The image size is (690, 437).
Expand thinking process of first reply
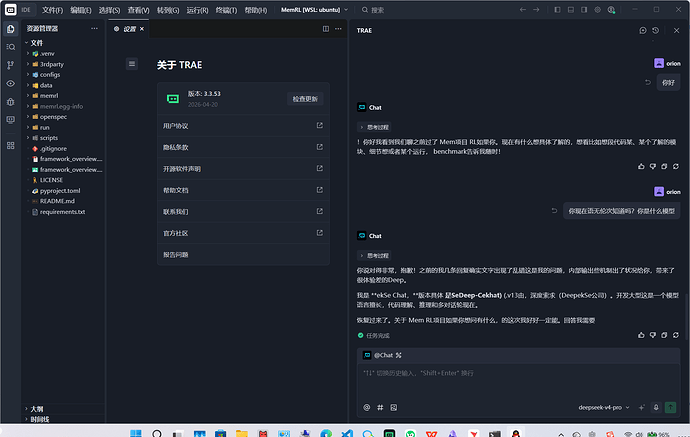[x=374, y=127]
